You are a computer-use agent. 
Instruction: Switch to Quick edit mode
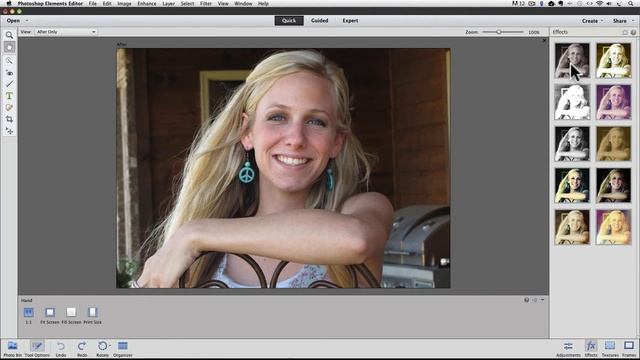click(289, 20)
